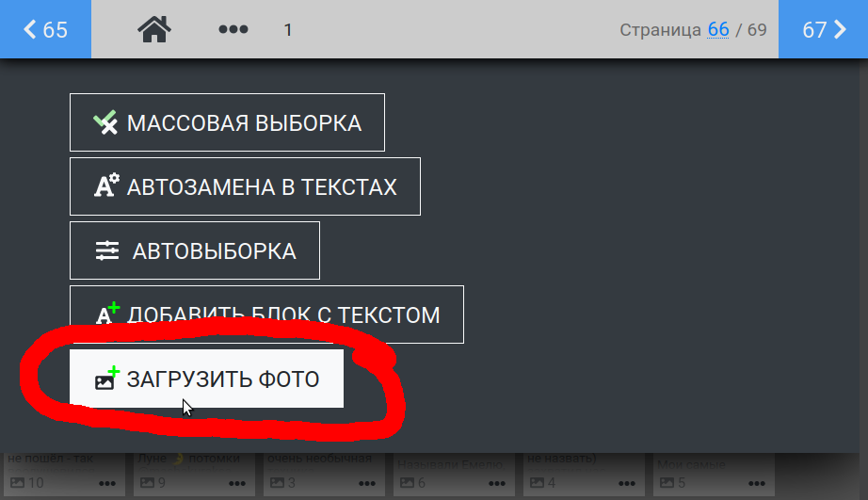Open the three-dots menu in the top bar

click(x=233, y=30)
